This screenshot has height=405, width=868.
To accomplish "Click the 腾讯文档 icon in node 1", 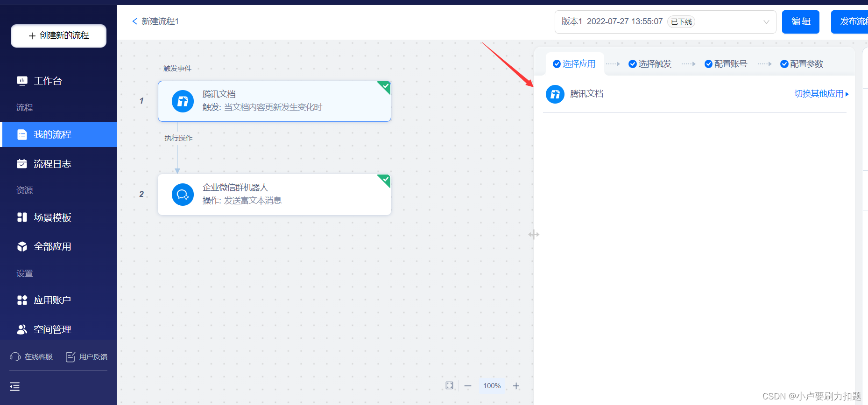I will pyautogui.click(x=183, y=101).
